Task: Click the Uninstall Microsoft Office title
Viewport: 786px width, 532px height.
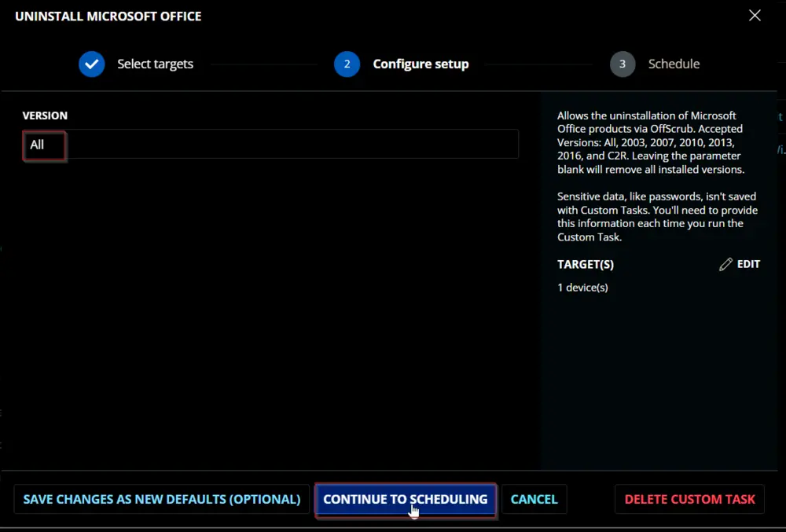Action: pos(108,16)
